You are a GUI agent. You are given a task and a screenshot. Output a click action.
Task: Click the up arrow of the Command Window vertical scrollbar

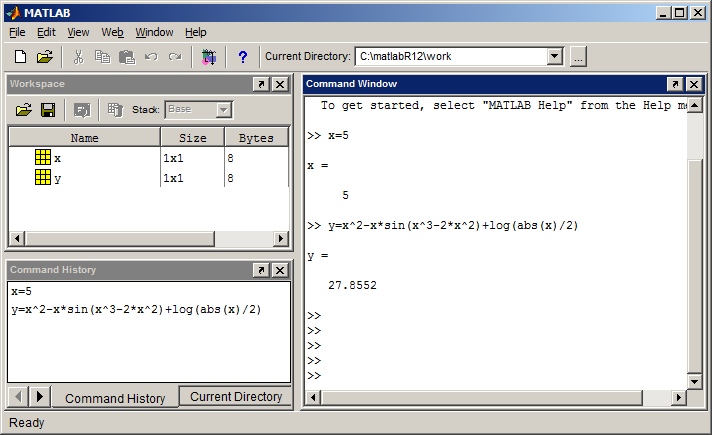click(695, 105)
